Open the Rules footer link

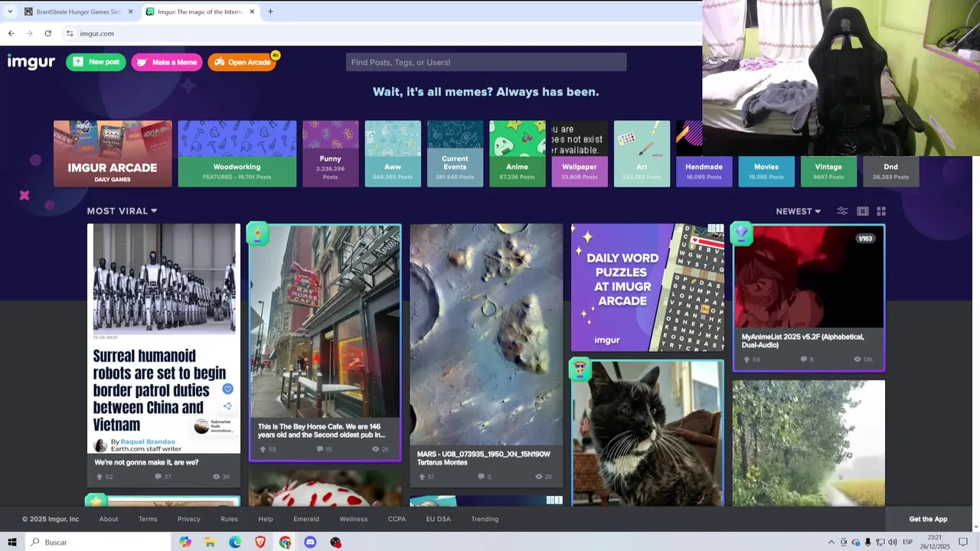point(229,519)
